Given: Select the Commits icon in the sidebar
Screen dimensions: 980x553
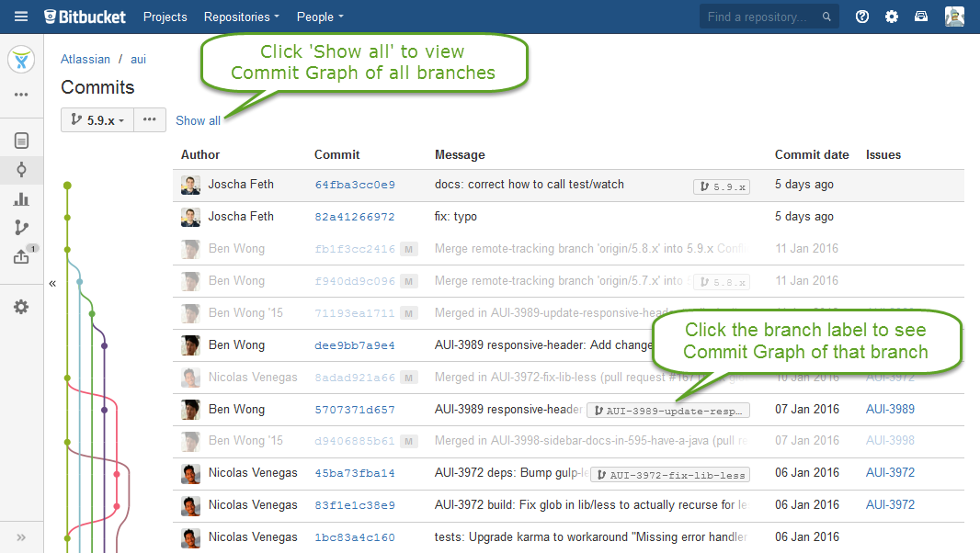Looking at the screenshot, I should (21, 169).
